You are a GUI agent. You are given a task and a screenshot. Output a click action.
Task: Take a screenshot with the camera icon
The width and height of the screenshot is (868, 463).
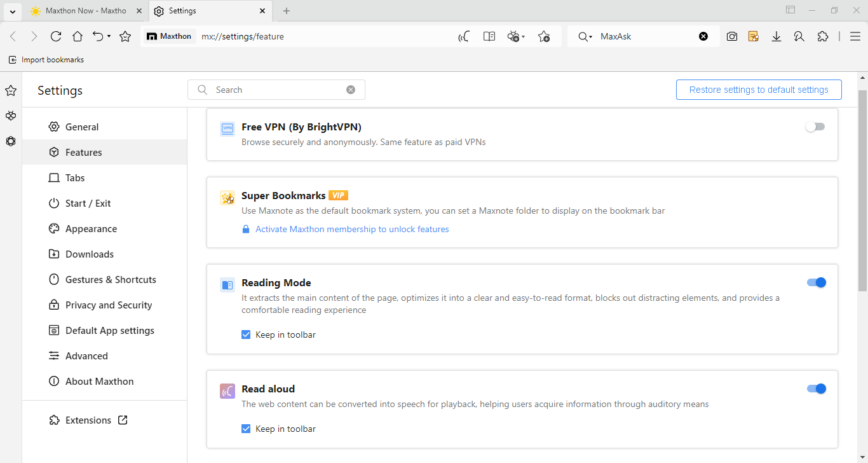(732, 36)
